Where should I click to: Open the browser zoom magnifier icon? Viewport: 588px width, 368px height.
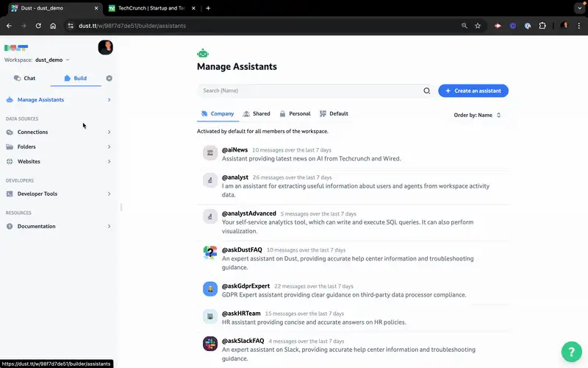click(465, 26)
